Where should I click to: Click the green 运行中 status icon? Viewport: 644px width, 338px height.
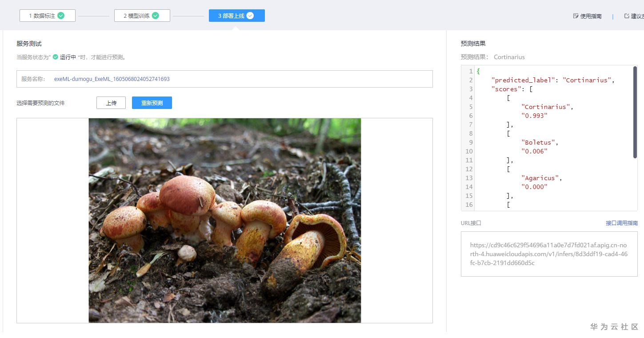(56, 57)
